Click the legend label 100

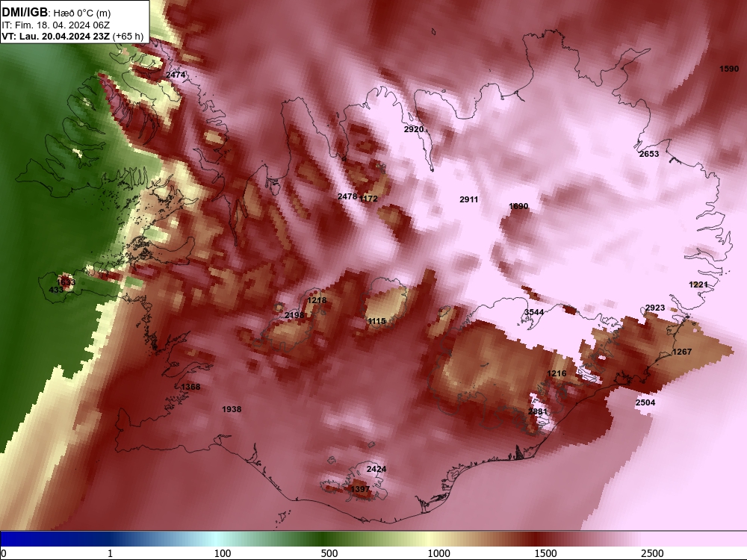223,553
